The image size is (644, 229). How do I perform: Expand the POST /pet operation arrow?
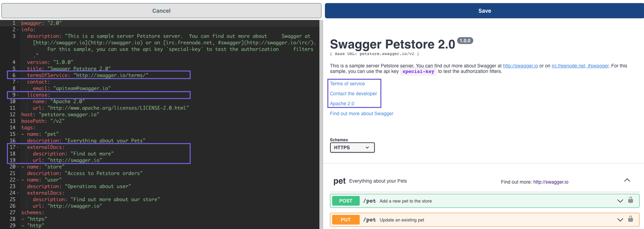click(x=620, y=201)
